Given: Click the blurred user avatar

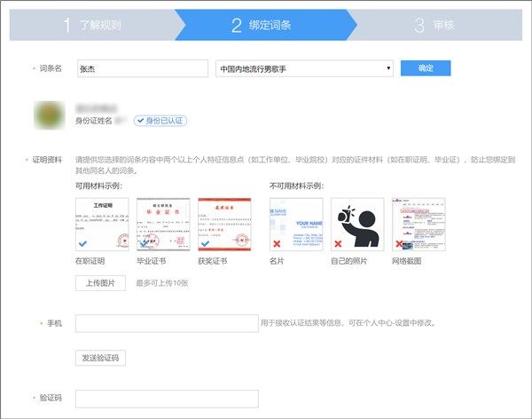Looking at the screenshot, I should click(x=49, y=115).
